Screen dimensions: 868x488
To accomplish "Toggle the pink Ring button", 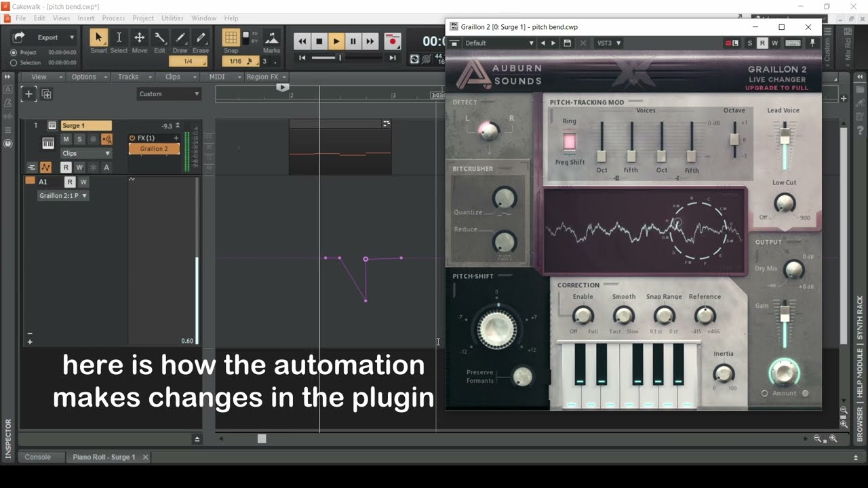I will pyautogui.click(x=569, y=142).
